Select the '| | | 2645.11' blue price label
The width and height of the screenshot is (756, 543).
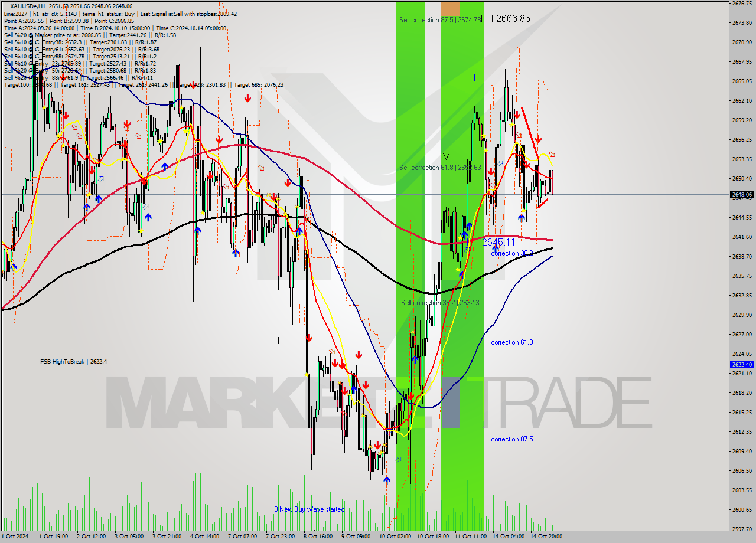(493, 242)
